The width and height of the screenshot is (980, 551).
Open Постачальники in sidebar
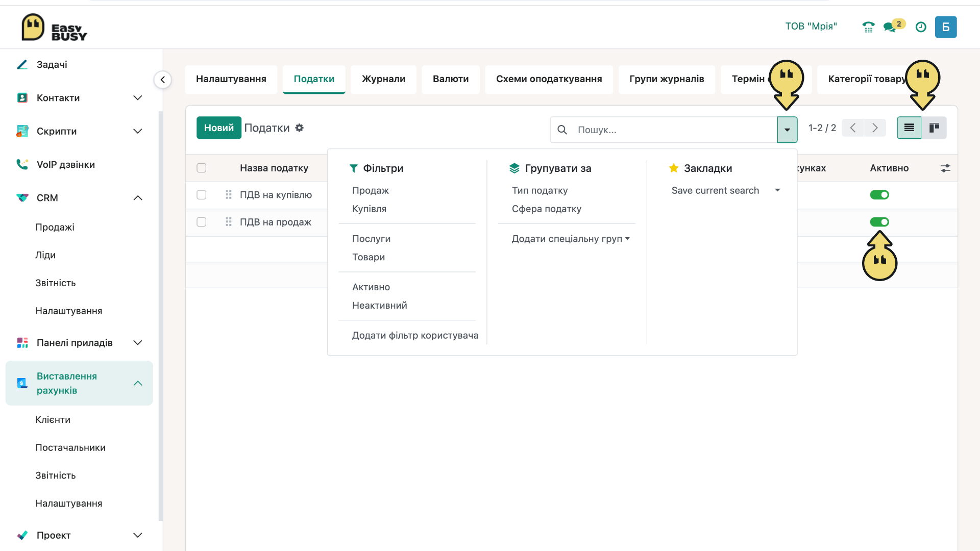pyautogui.click(x=70, y=447)
